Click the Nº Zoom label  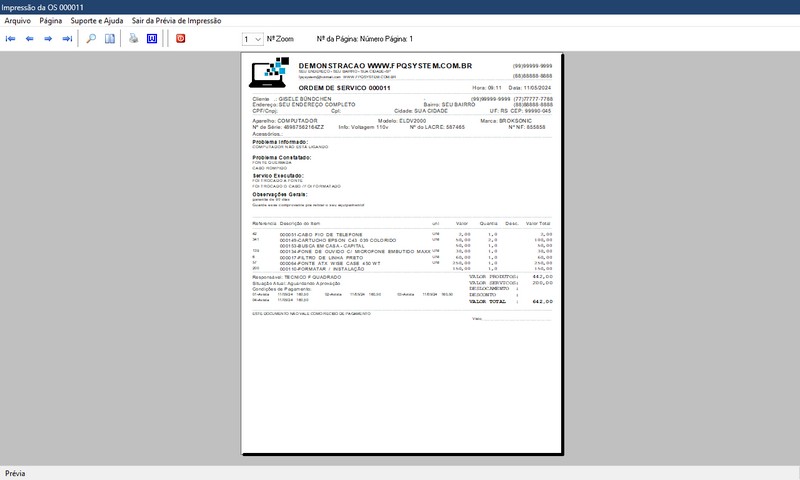tap(280, 39)
